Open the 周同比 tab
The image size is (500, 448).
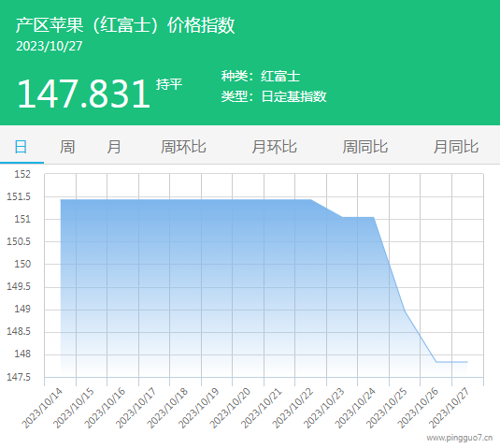coord(365,147)
